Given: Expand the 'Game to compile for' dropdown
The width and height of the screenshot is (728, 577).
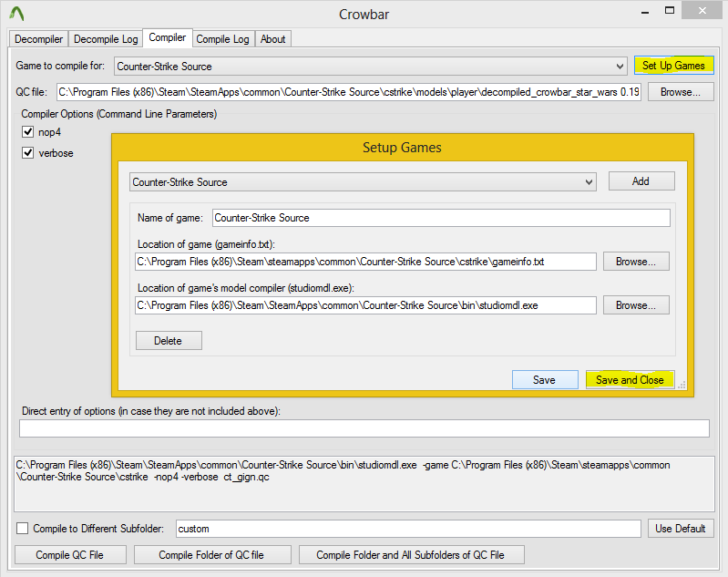Looking at the screenshot, I should (371, 66).
